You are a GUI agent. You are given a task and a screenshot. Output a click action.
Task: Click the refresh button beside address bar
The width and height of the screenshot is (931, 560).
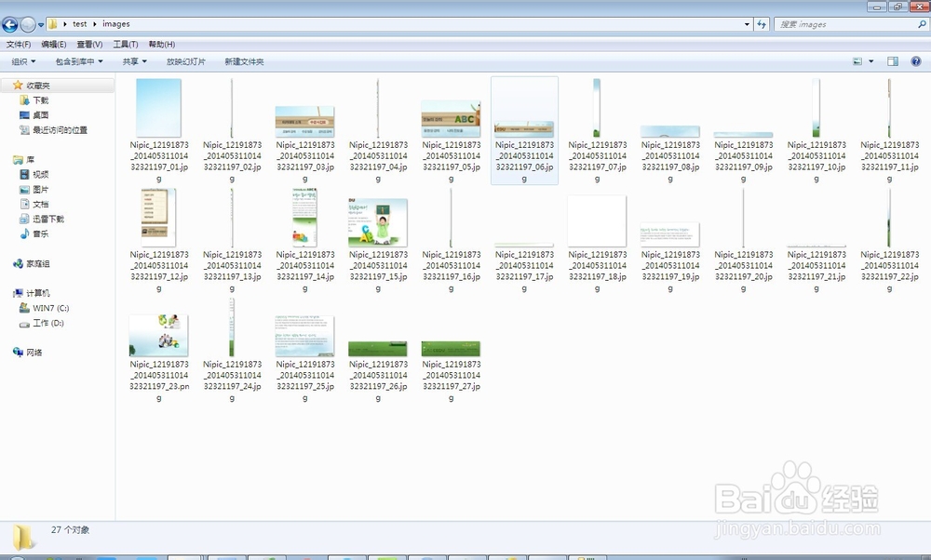[762, 24]
